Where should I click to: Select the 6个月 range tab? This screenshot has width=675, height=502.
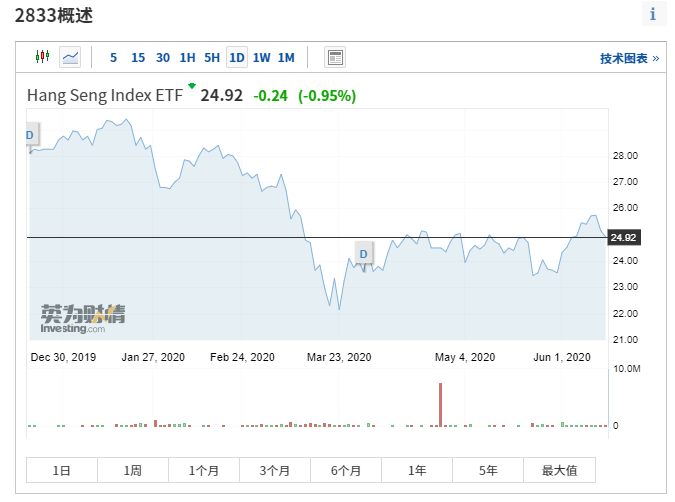[x=345, y=470]
